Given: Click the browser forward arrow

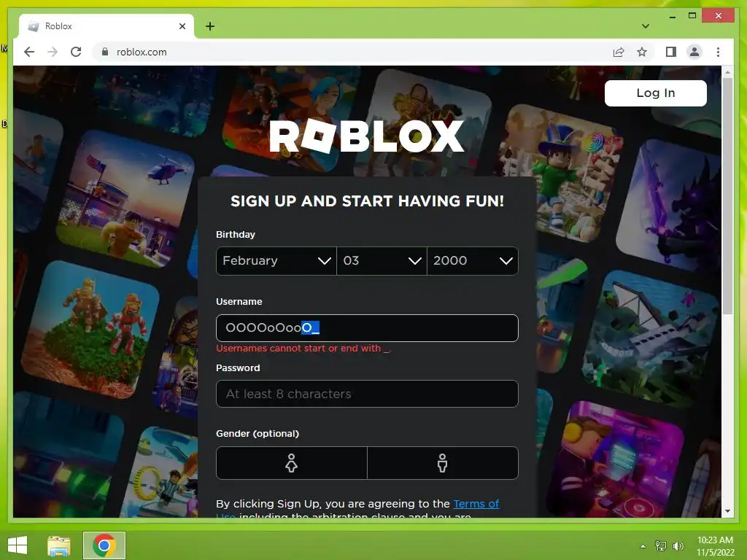Looking at the screenshot, I should tap(53, 52).
